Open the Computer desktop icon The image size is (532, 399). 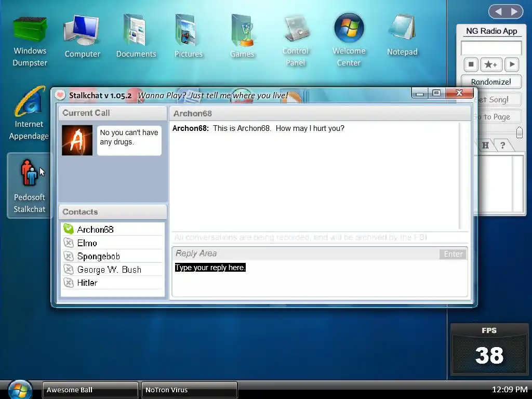coord(83,37)
